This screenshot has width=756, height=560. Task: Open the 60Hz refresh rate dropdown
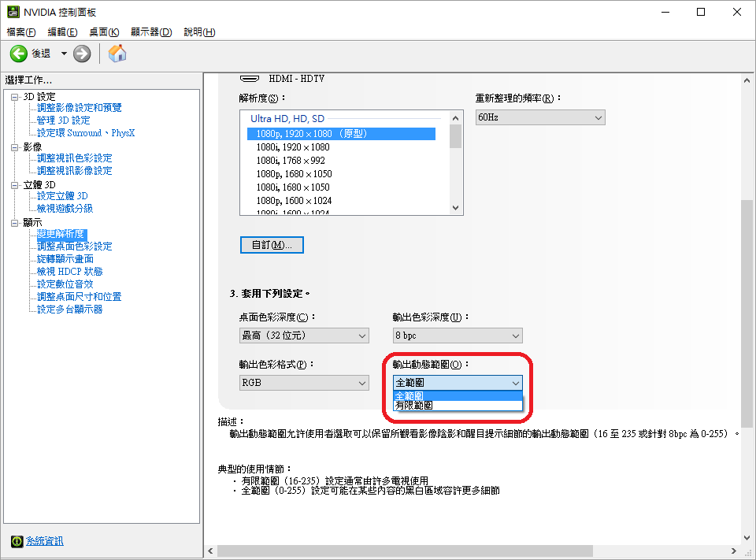tap(540, 117)
